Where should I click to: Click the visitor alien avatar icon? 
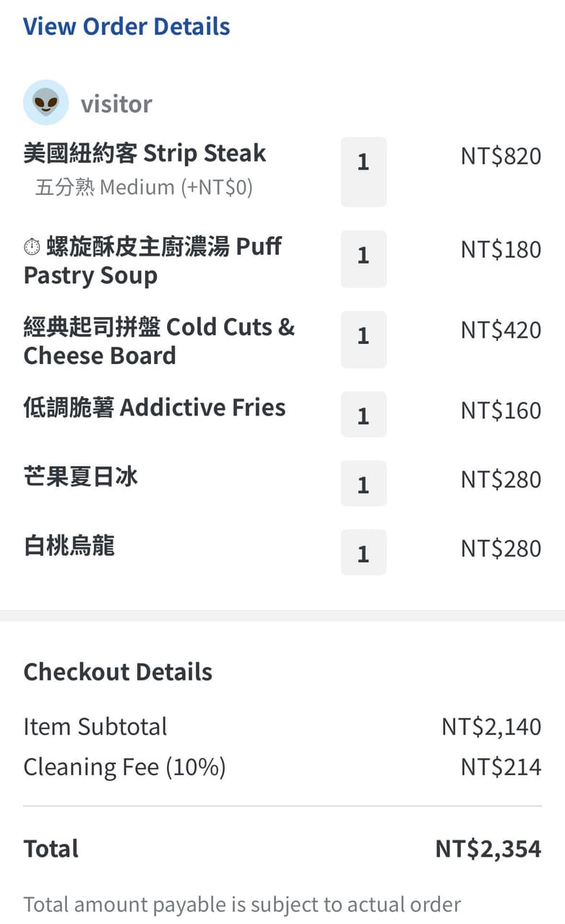pos(46,103)
